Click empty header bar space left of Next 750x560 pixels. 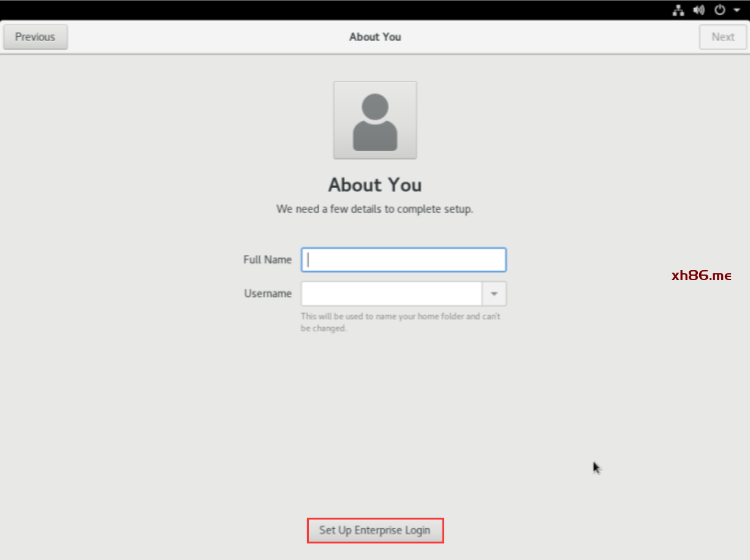click(x=582, y=37)
